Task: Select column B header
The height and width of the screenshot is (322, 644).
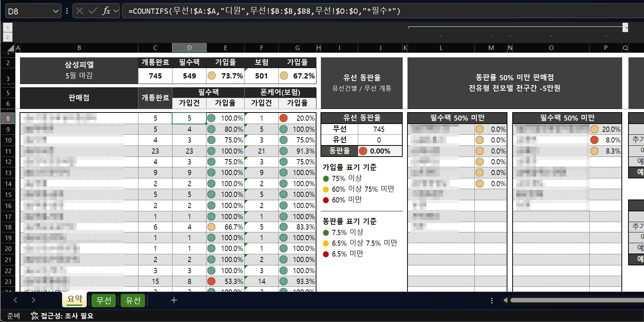Action: (79, 48)
